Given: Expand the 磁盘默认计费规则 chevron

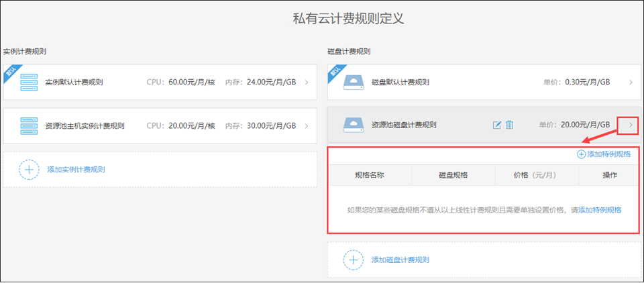Looking at the screenshot, I should (x=631, y=82).
